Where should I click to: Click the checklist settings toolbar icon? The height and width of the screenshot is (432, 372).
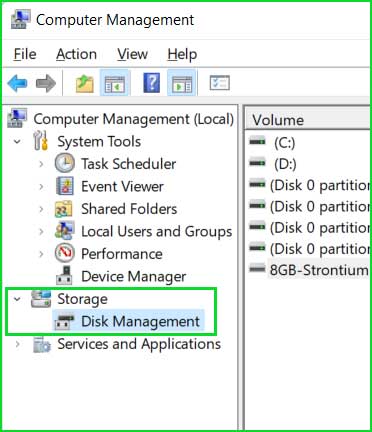pos(219,83)
